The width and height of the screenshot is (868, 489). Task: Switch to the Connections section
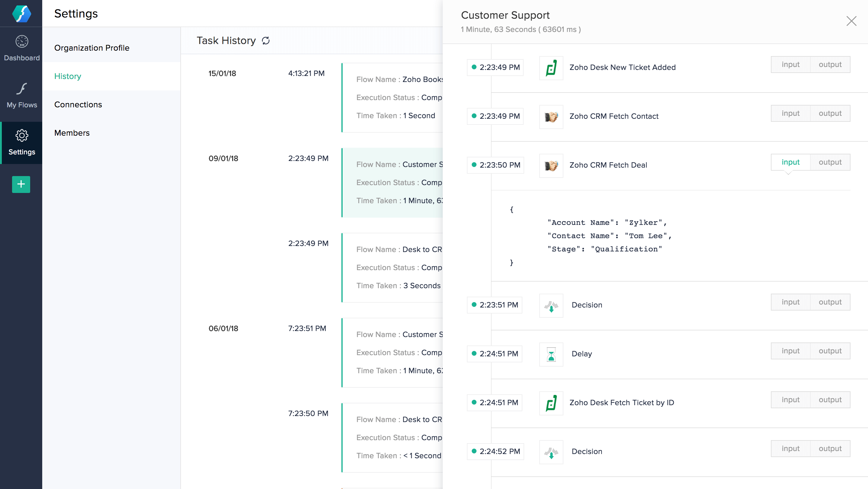coord(78,104)
